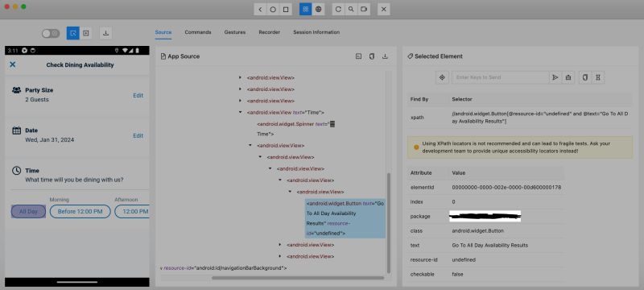
Task: Click the elementId value 00000000-0000-002e
Action: click(x=506, y=188)
